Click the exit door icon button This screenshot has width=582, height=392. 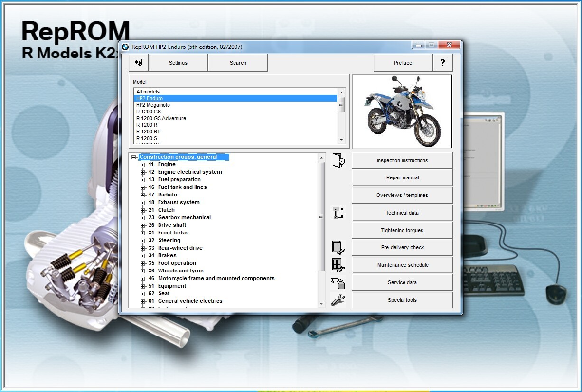point(139,63)
